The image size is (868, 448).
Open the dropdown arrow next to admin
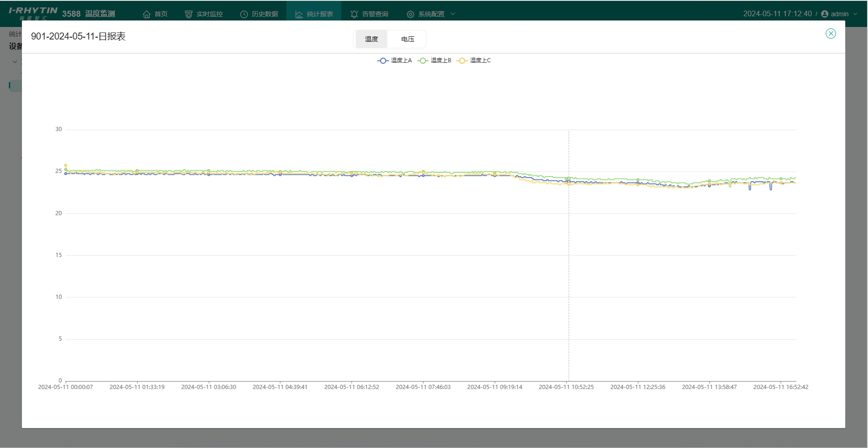coord(855,14)
